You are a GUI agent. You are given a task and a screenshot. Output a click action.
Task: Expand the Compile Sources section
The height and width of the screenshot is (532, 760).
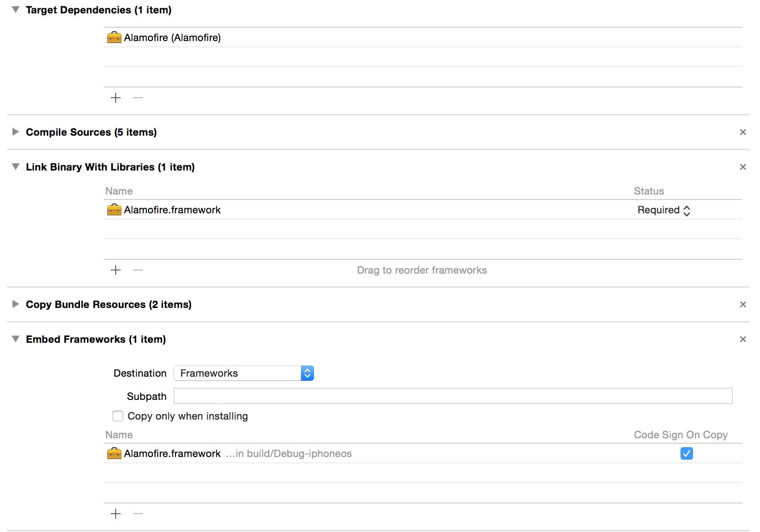[x=16, y=132]
